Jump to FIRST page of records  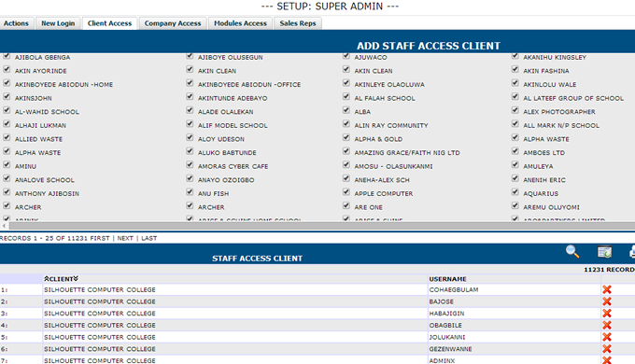[x=100, y=238]
